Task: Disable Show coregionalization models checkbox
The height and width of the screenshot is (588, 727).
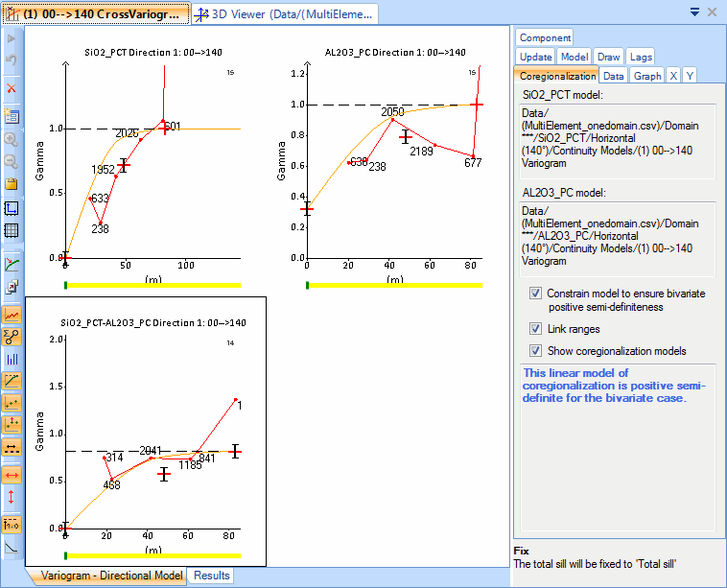Action: click(x=535, y=351)
